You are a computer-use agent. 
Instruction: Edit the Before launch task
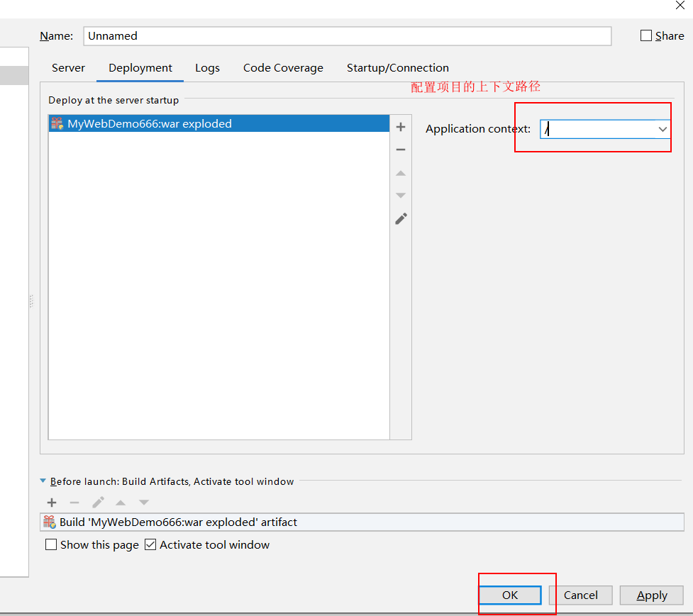(98, 502)
